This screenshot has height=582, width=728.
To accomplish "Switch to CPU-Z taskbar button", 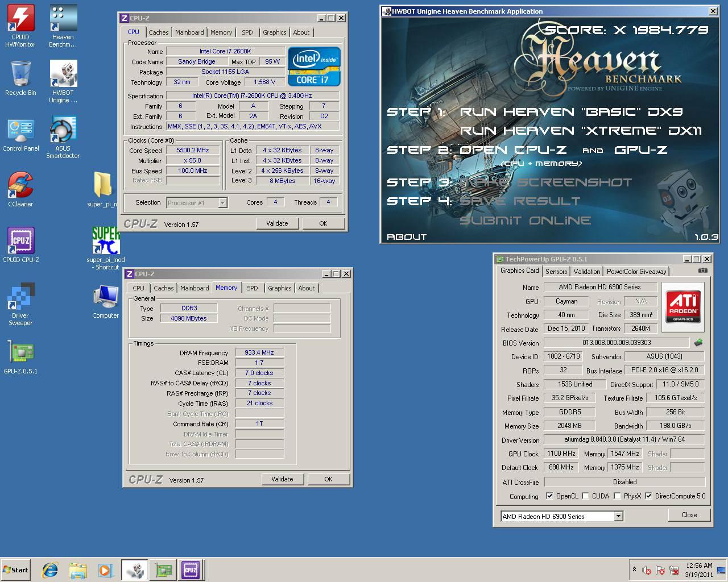I will tap(191, 569).
